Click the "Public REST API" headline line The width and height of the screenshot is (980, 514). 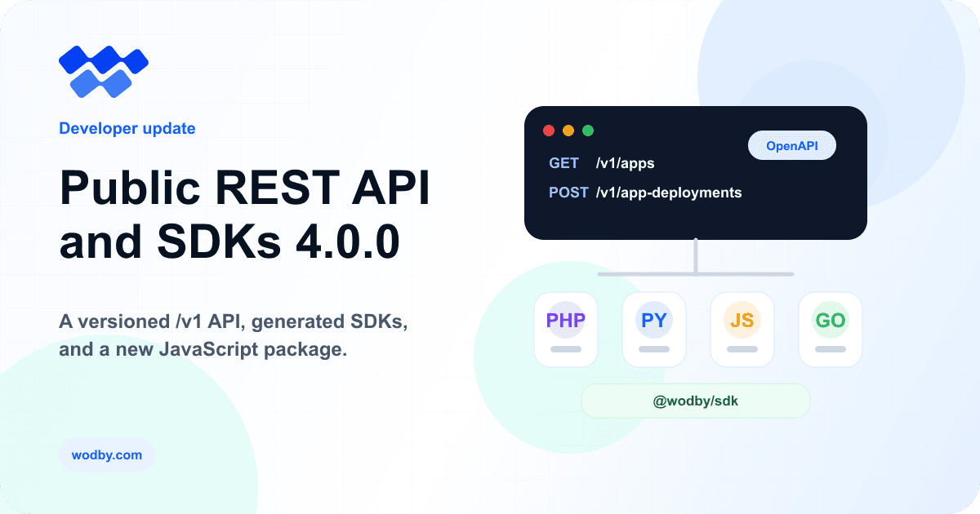tap(244, 188)
